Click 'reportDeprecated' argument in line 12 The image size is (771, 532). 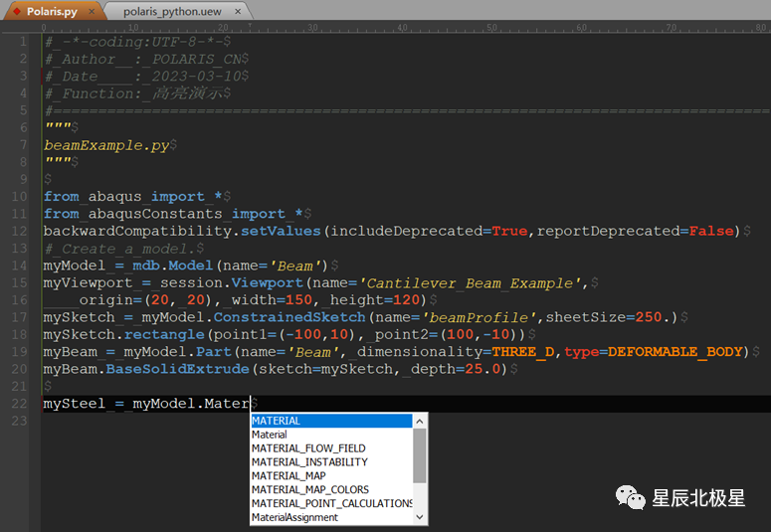tap(608, 231)
